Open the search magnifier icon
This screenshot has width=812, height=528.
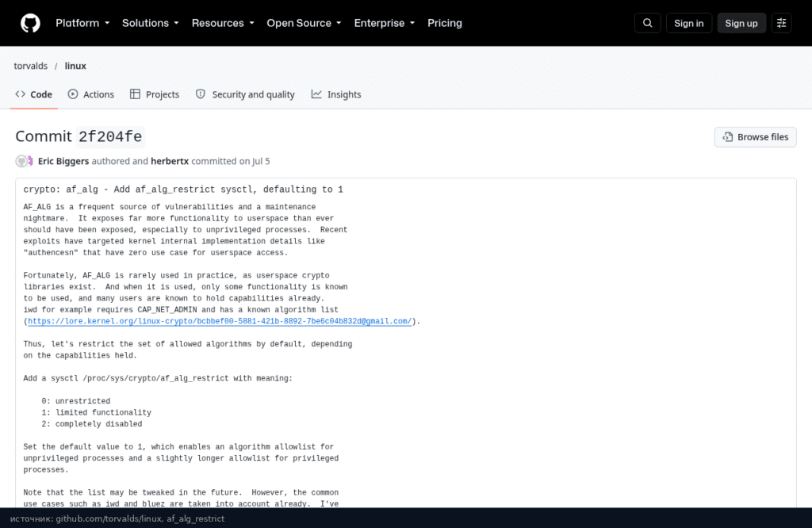pos(647,23)
